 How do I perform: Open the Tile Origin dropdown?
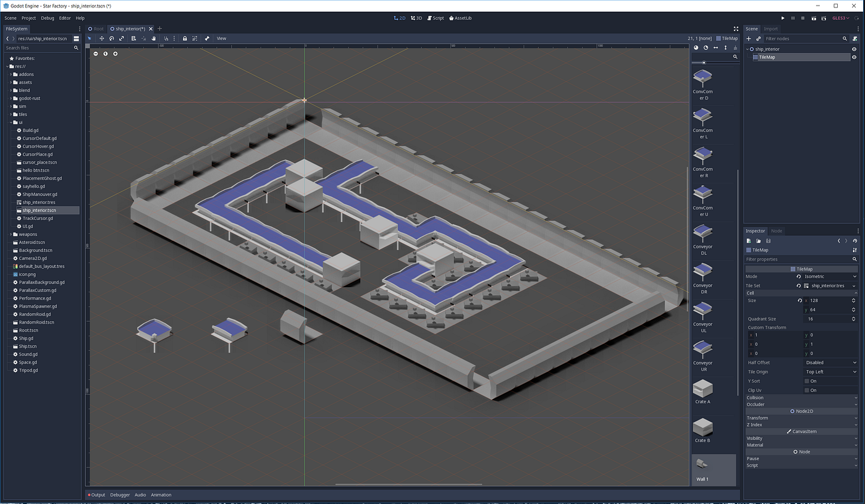pos(830,372)
